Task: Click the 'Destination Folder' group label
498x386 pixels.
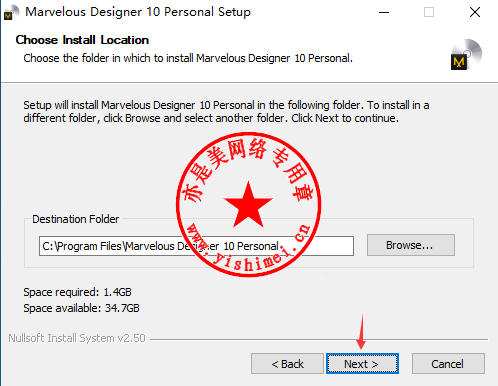Action: 76,219
